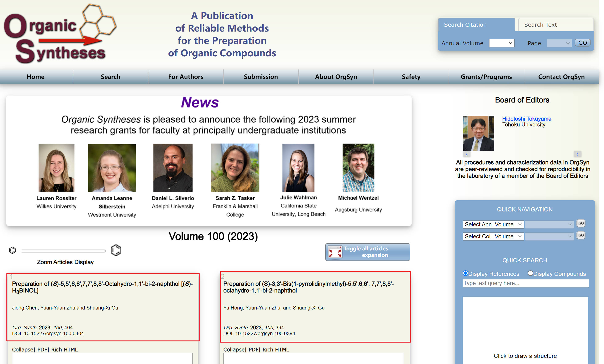
Task: Click Michael Wentzel's photo
Action: point(358,168)
